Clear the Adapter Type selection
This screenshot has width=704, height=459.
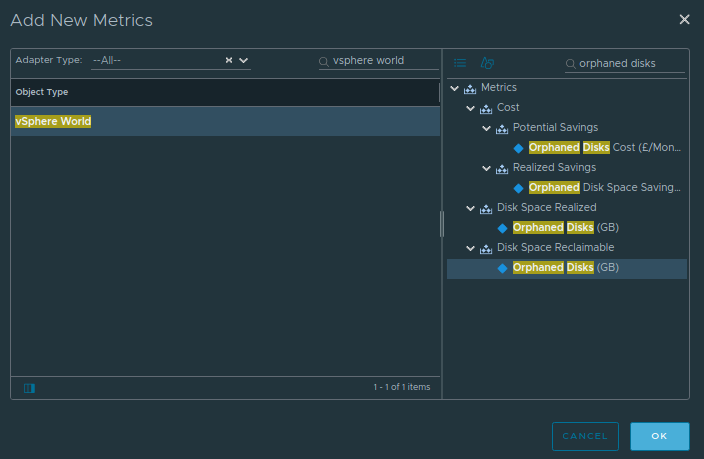(x=229, y=60)
